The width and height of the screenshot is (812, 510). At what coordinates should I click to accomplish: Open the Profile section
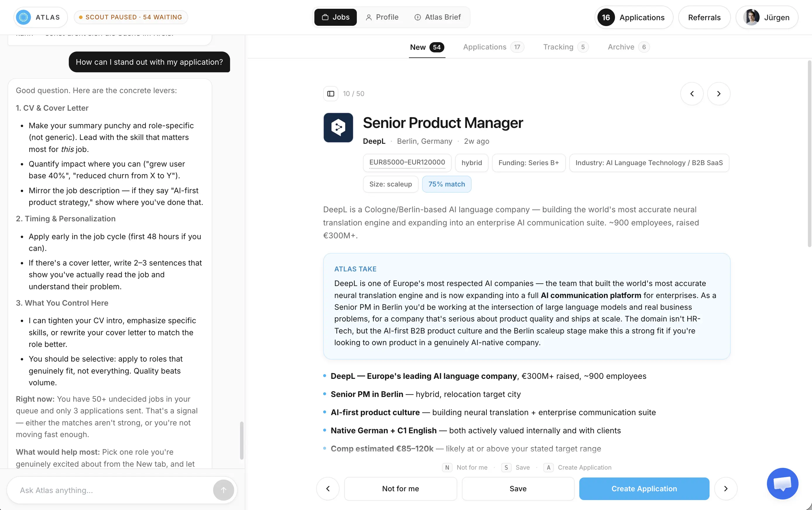(382, 17)
